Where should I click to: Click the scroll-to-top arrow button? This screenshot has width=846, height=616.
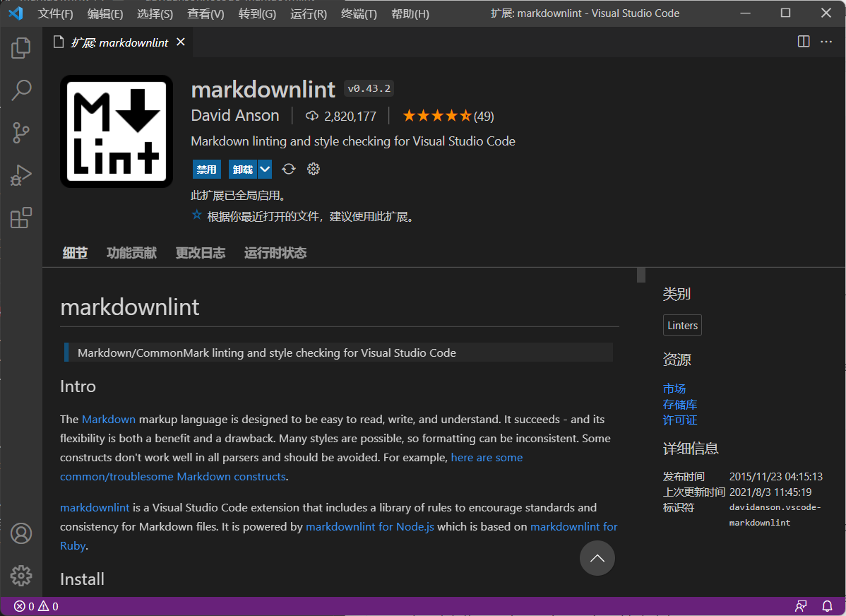click(x=597, y=558)
